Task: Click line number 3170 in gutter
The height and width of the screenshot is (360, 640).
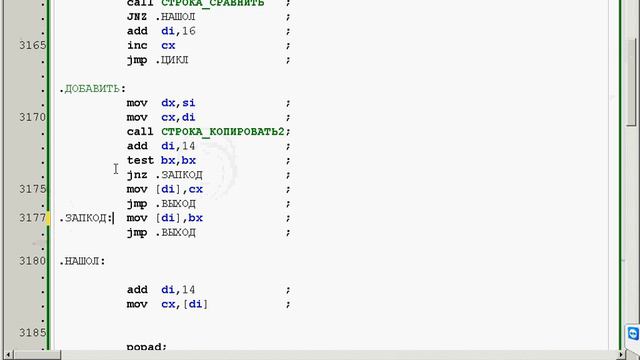Action: (x=33, y=117)
